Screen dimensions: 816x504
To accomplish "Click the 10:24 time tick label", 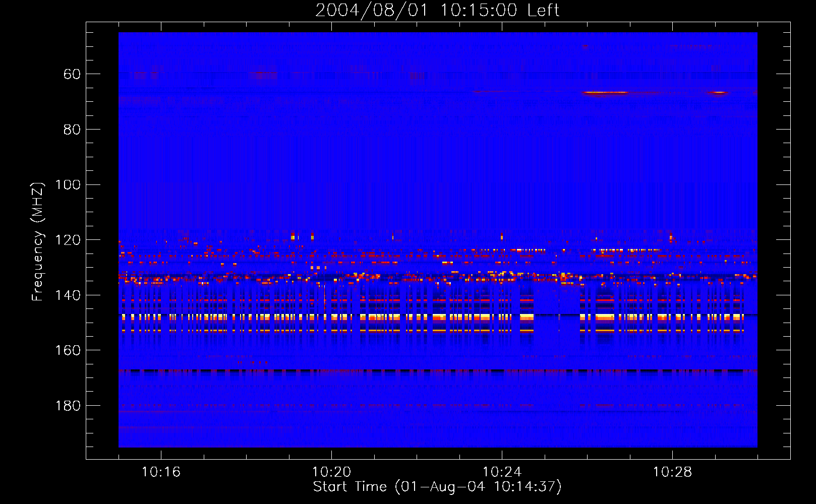I will pyautogui.click(x=502, y=472).
